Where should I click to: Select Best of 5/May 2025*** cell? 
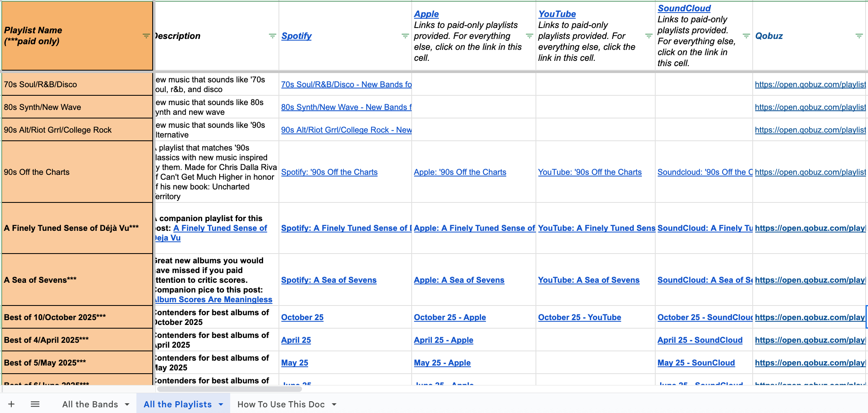coord(77,363)
